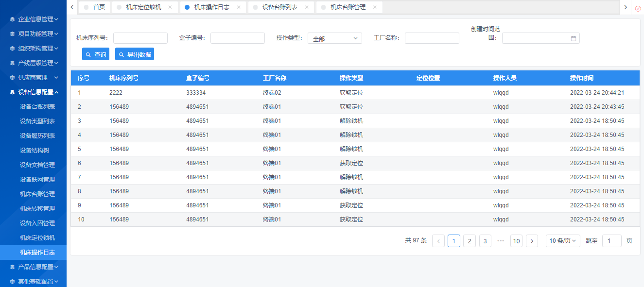The height and width of the screenshot is (287, 644).
Task: Open 设备履历列表 in the sidebar
Action: click(x=37, y=136)
